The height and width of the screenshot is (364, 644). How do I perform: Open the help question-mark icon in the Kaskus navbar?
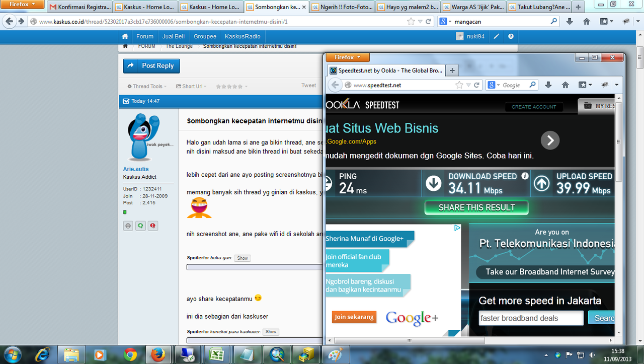click(511, 36)
